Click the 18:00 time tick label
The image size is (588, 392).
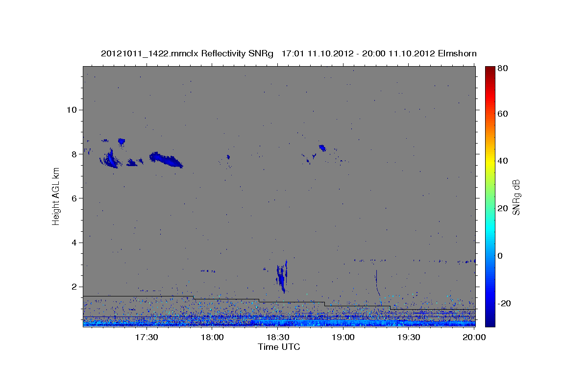(212, 337)
